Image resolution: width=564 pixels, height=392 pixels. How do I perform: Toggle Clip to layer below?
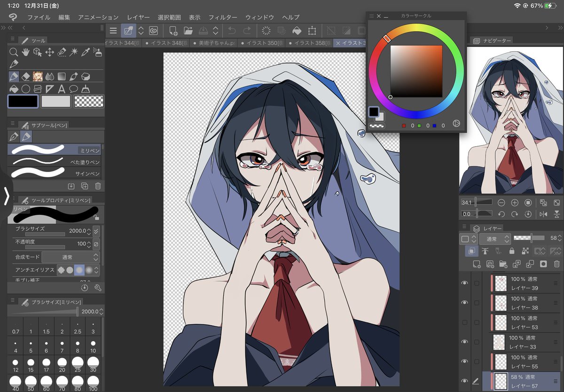[x=472, y=251]
